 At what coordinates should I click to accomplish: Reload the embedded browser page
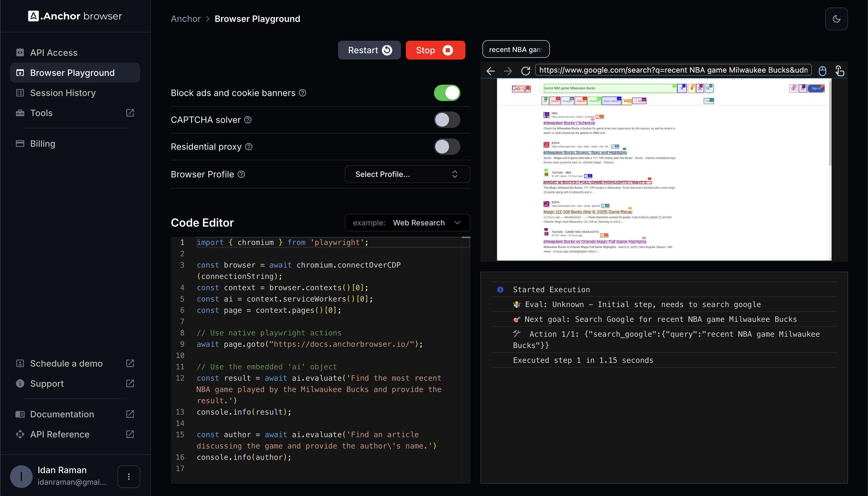526,71
